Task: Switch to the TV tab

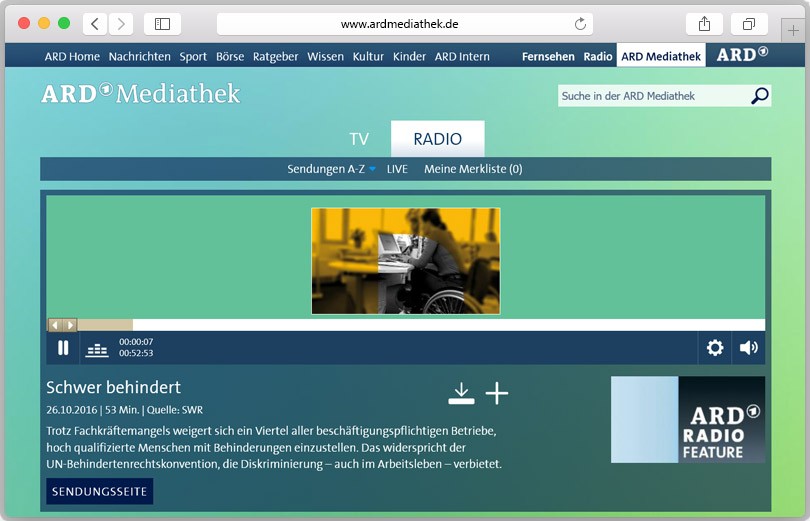Action: pyautogui.click(x=359, y=139)
